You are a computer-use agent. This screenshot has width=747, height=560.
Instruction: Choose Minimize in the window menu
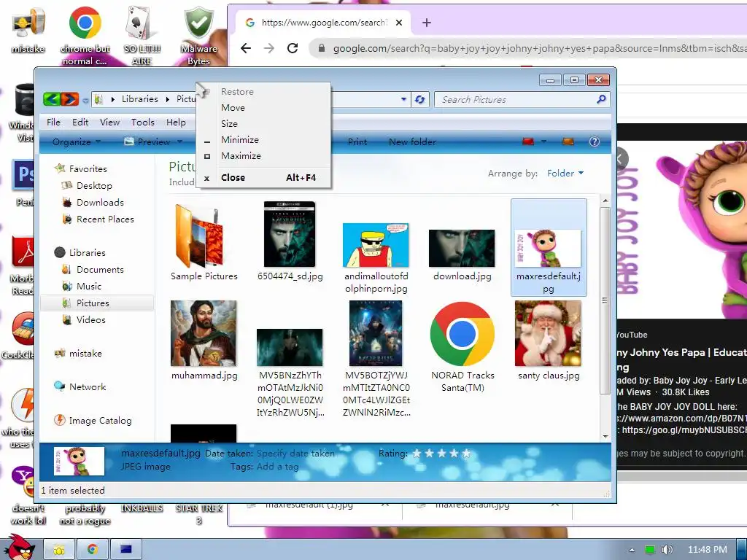pyautogui.click(x=263, y=139)
